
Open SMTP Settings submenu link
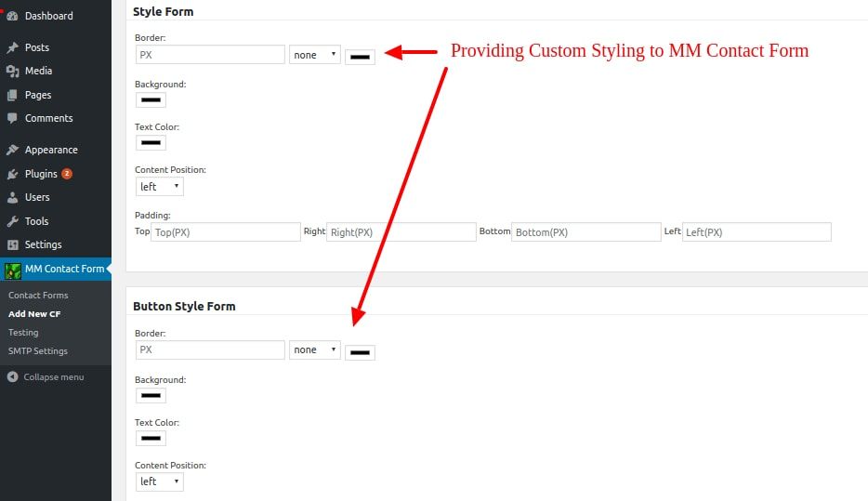[x=38, y=351]
